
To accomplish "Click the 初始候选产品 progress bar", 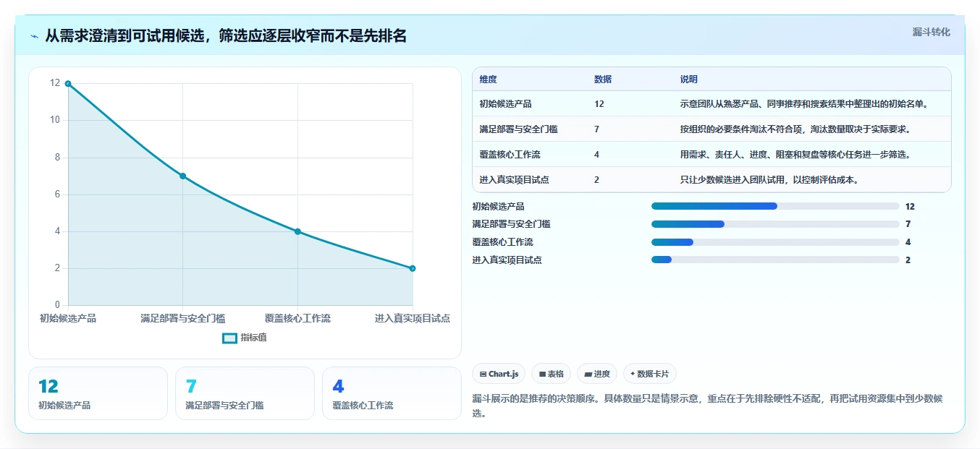I will click(775, 206).
